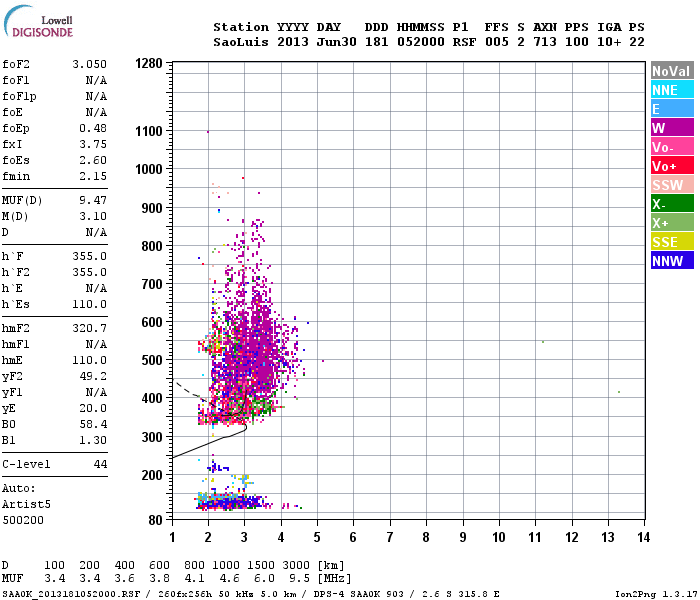Click the Jun30 date in header

tap(336, 42)
